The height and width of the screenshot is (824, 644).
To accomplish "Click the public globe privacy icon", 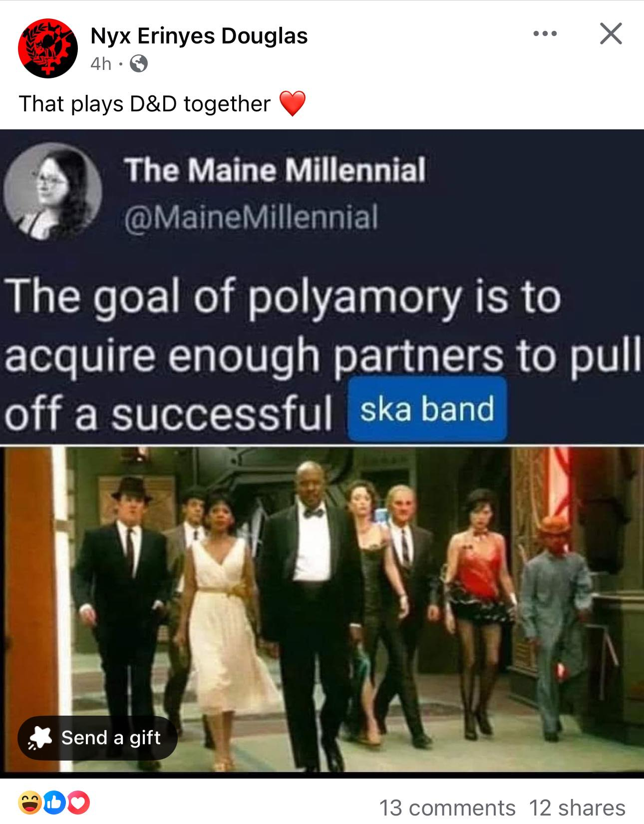I will coord(138,64).
